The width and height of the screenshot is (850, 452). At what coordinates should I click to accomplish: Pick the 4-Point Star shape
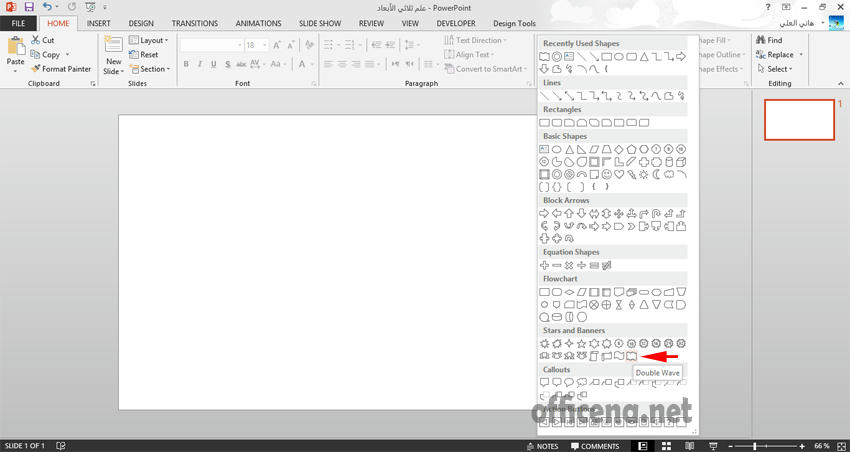tap(569, 344)
